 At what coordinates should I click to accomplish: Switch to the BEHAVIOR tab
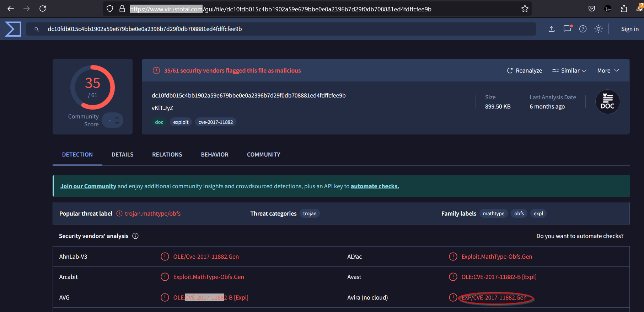(x=215, y=154)
